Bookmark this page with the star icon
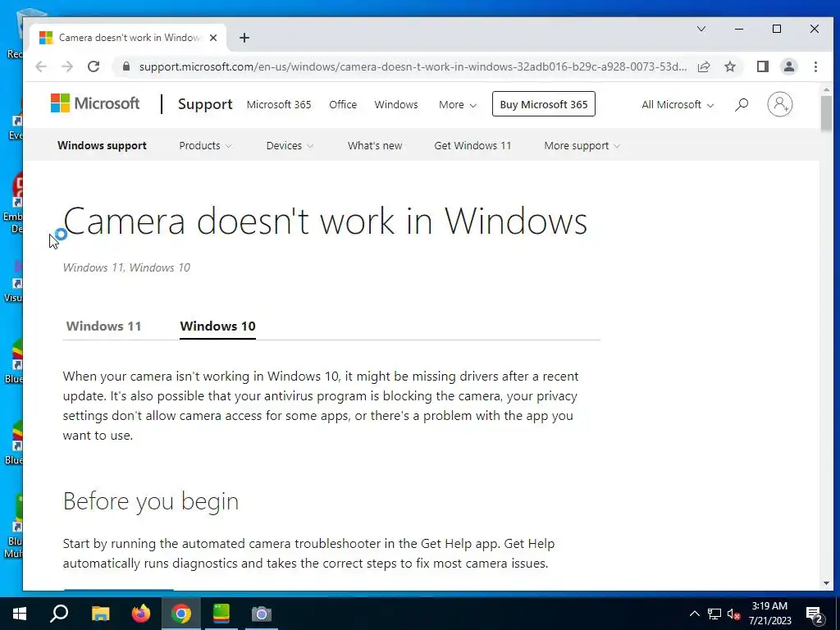 click(x=729, y=66)
